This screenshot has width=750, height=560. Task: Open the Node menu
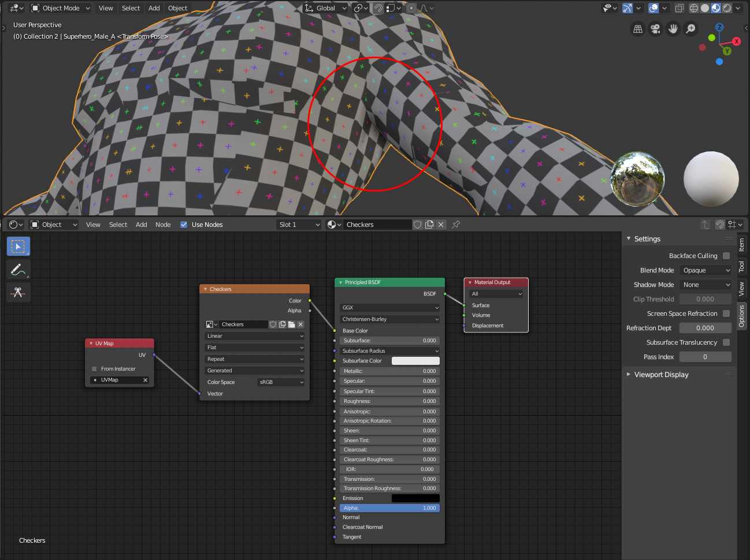(x=163, y=225)
